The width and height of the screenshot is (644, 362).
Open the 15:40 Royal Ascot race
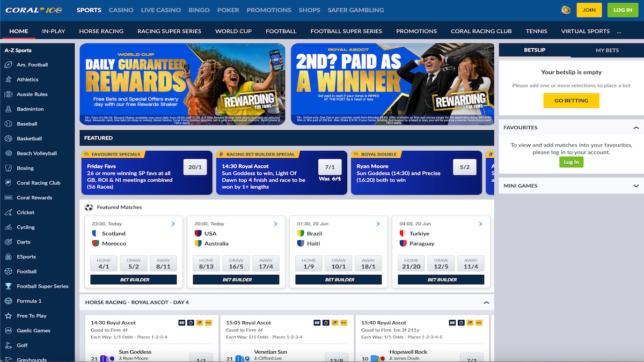tap(383, 323)
